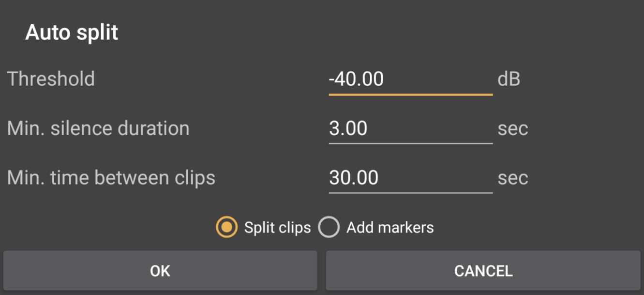Viewport: 644px width, 295px height.
Task: Click the Threshold label
Action: click(x=51, y=79)
